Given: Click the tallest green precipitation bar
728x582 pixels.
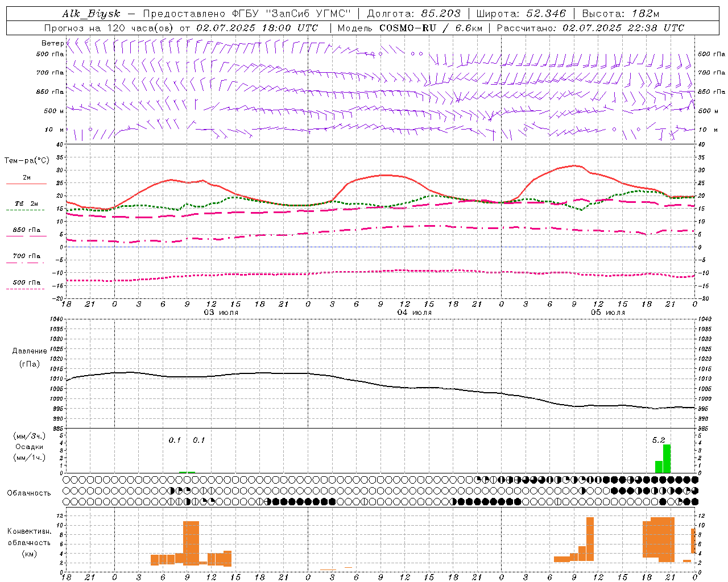Looking at the screenshot, I should click(667, 459).
